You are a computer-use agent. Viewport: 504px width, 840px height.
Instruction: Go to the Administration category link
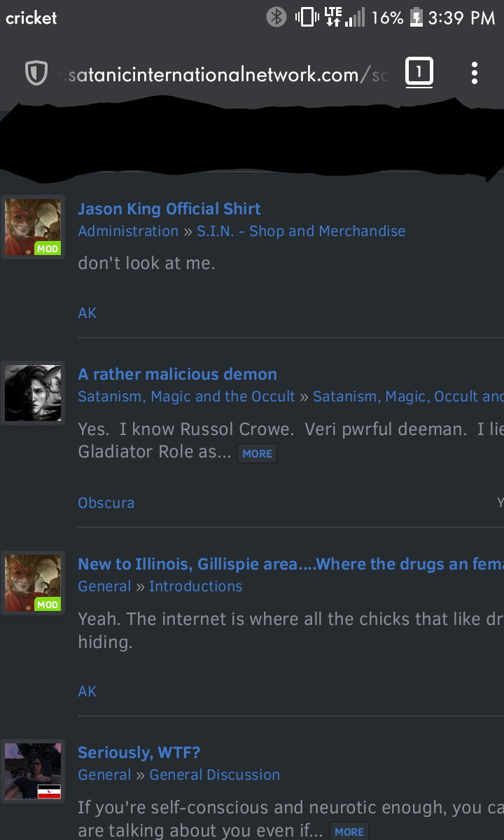[x=128, y=231]
